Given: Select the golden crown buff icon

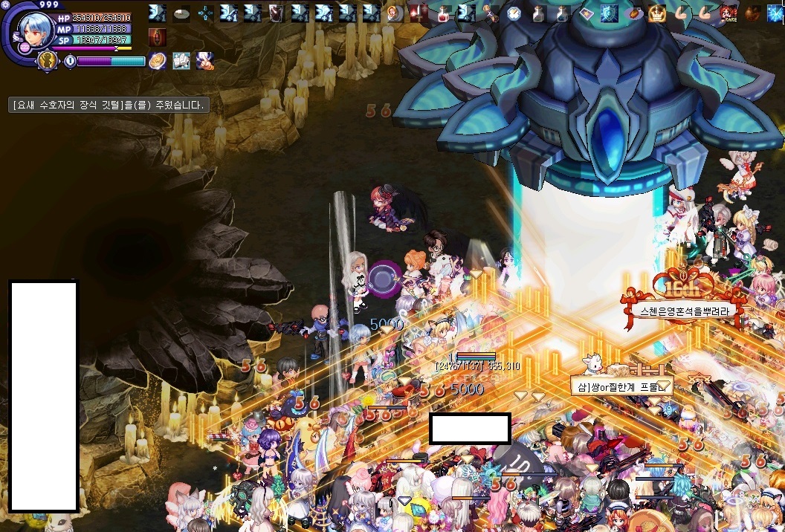Looking at the screenshot, I should (x=657, y=14).
